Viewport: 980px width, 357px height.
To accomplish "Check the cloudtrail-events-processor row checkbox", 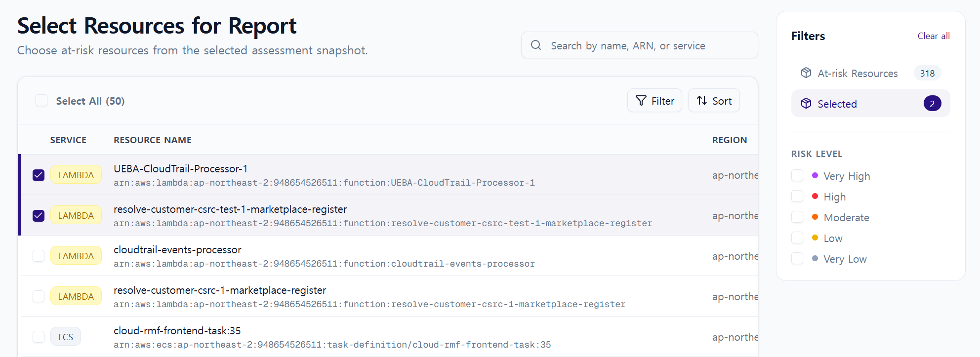I will (39, 256).
